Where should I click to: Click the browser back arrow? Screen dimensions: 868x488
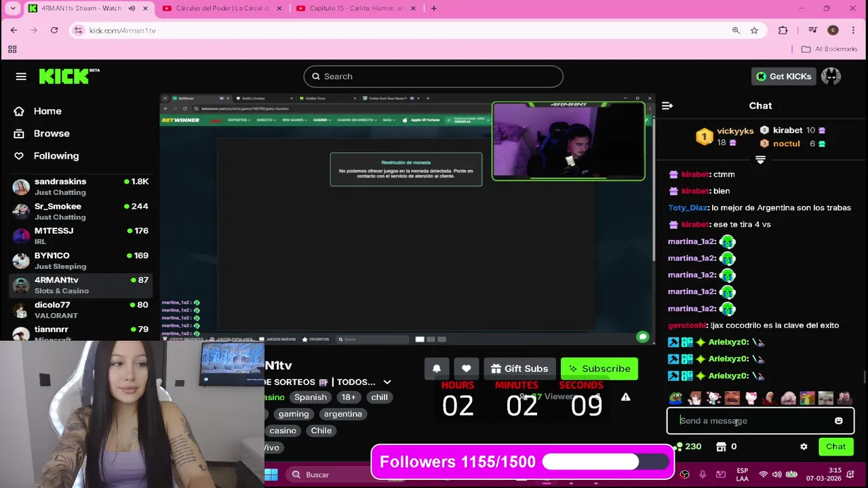pos(14,30)
